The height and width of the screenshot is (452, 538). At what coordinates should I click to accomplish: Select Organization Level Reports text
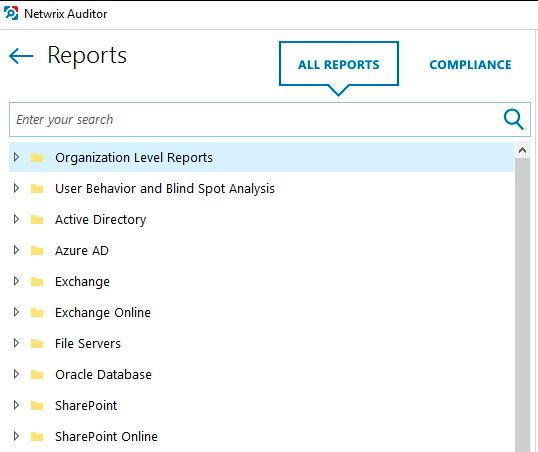134,158
